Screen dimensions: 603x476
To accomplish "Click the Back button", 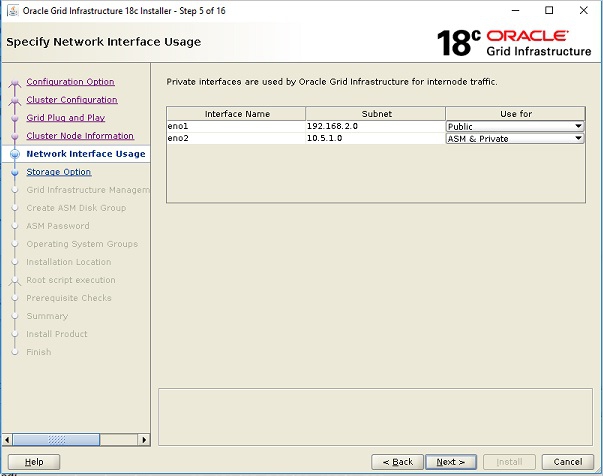I will [397, 462].
